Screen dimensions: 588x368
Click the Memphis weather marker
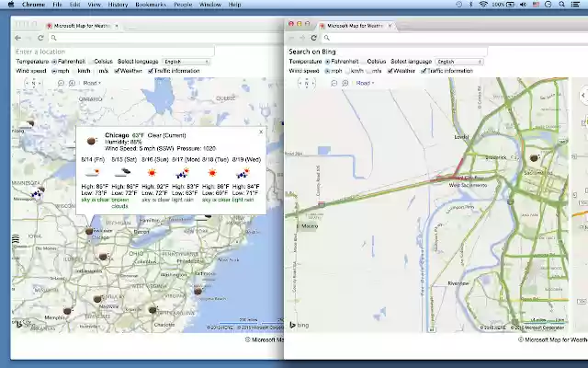tap(67, 311)
